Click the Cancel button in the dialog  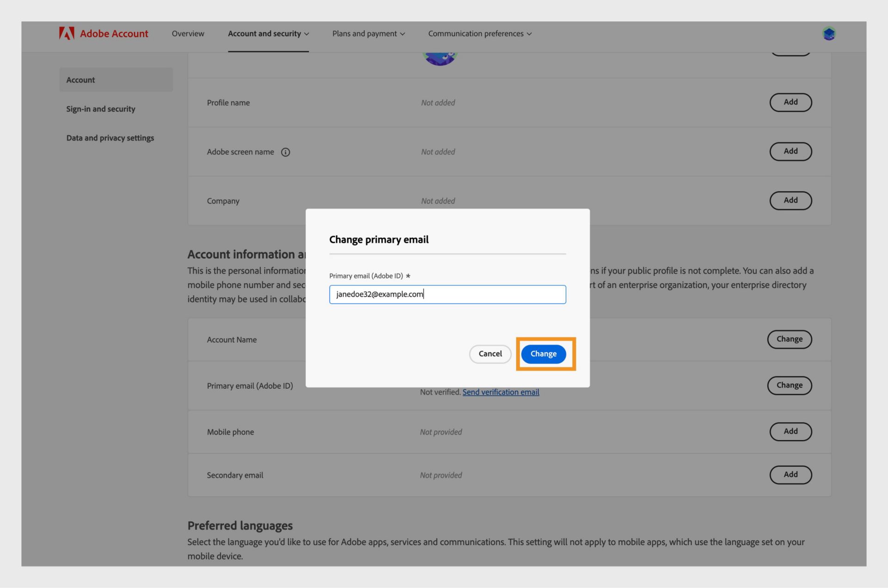pos(490,354)
